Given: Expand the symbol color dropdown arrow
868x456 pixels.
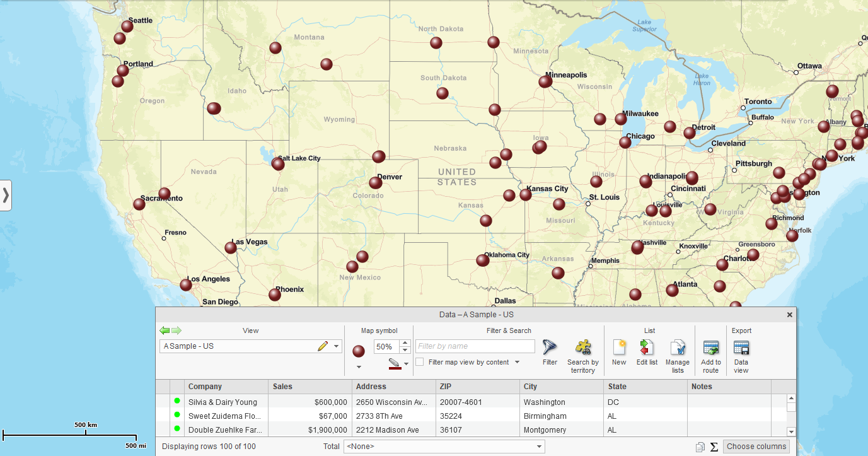Looking at the screenshot, I should pyautogui.click(x=406, y=364).
